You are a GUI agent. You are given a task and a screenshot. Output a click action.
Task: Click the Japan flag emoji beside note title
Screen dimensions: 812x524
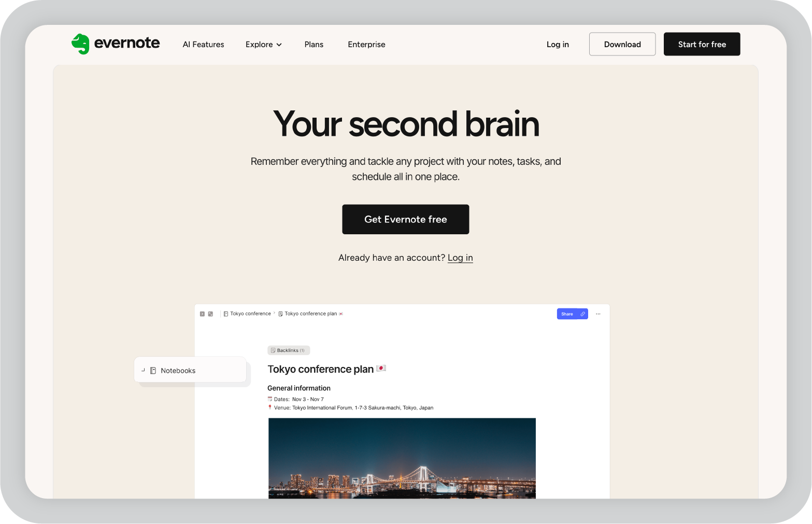tap(381, 369)
